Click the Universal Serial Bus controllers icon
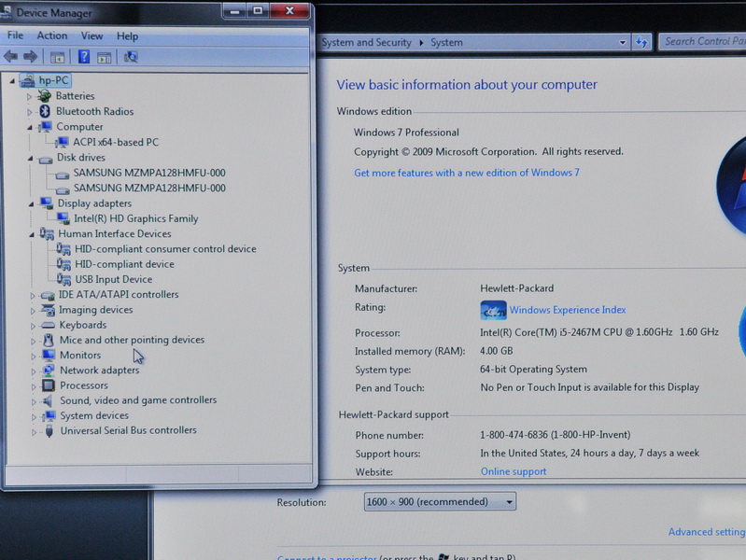746x560 pixels. (49, 430)
